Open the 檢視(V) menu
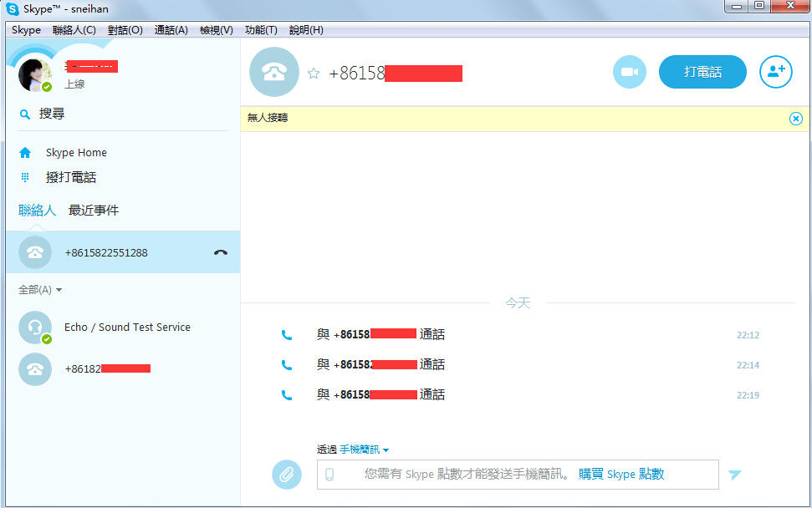The image size is (812, 508). point(217,30)
